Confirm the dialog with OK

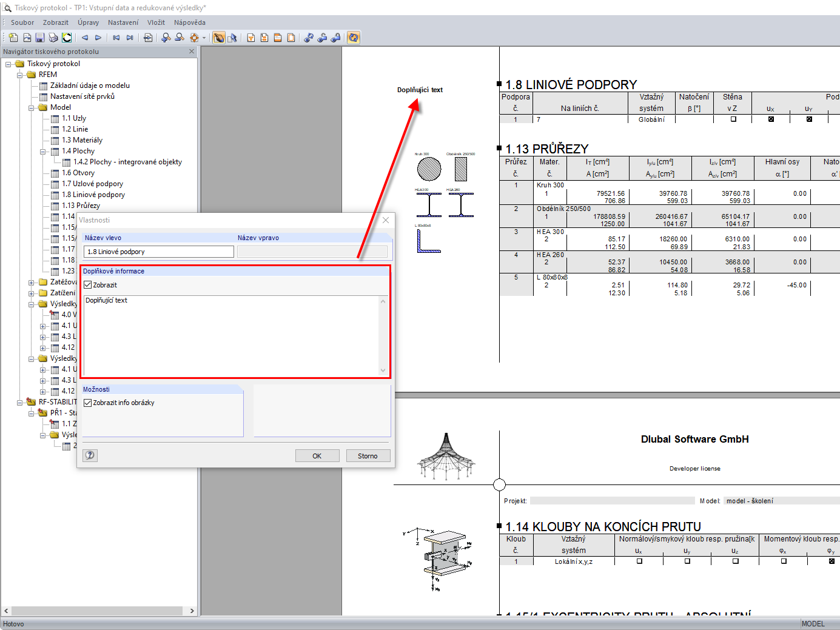(x=317, y=456)
